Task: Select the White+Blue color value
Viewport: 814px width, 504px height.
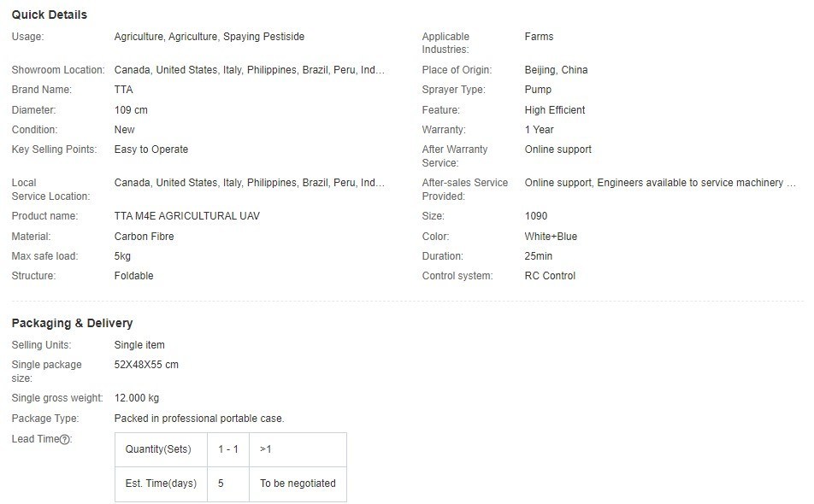Action: pyautogui.click(x=551, y=237)
